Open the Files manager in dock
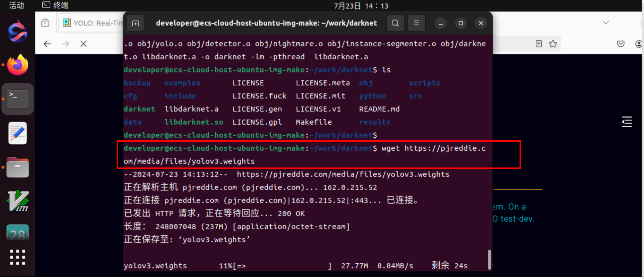The width and height of the screenshot is (644, 279). click(x=17, y=167)
